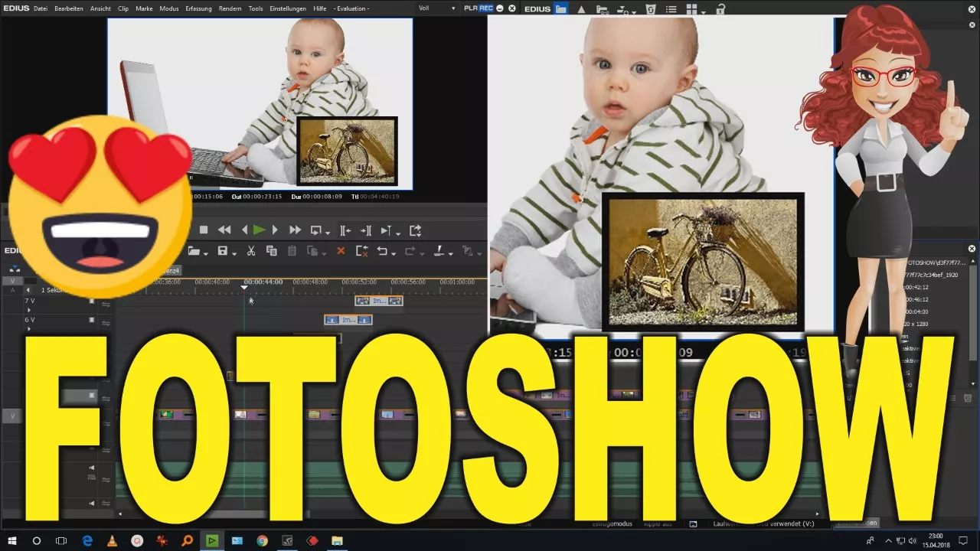Open the Marke menu

tap(144, 8)
